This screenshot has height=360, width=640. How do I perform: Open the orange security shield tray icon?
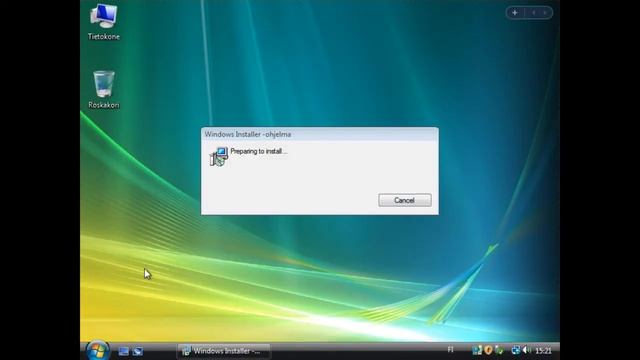click(x=488, y=350)
